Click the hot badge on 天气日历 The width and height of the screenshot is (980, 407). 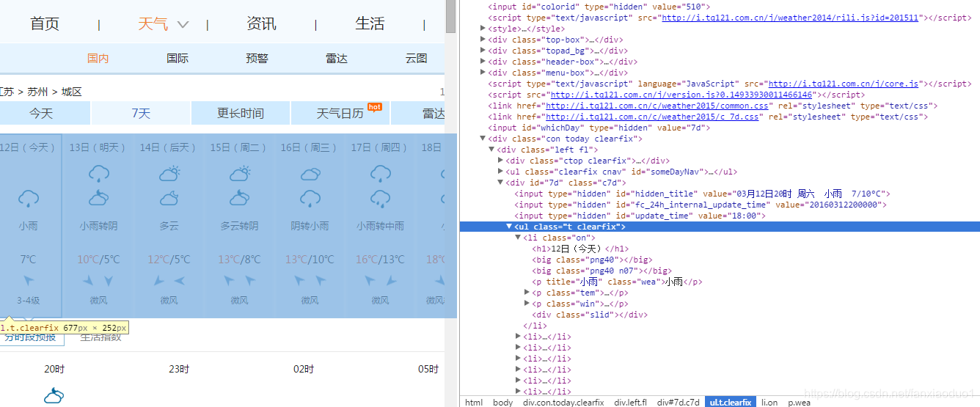click(x=375, y=107)
